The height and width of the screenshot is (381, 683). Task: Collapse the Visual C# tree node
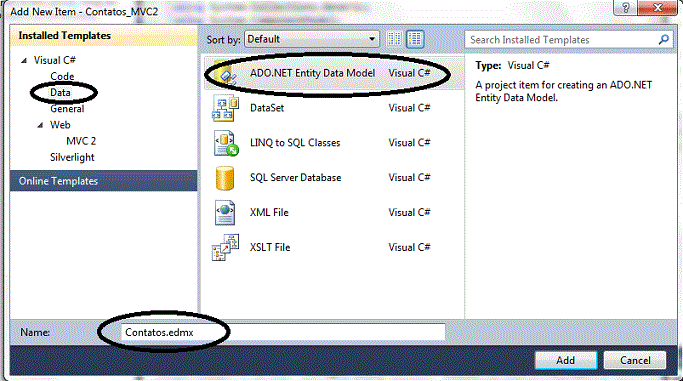[24, 61]
